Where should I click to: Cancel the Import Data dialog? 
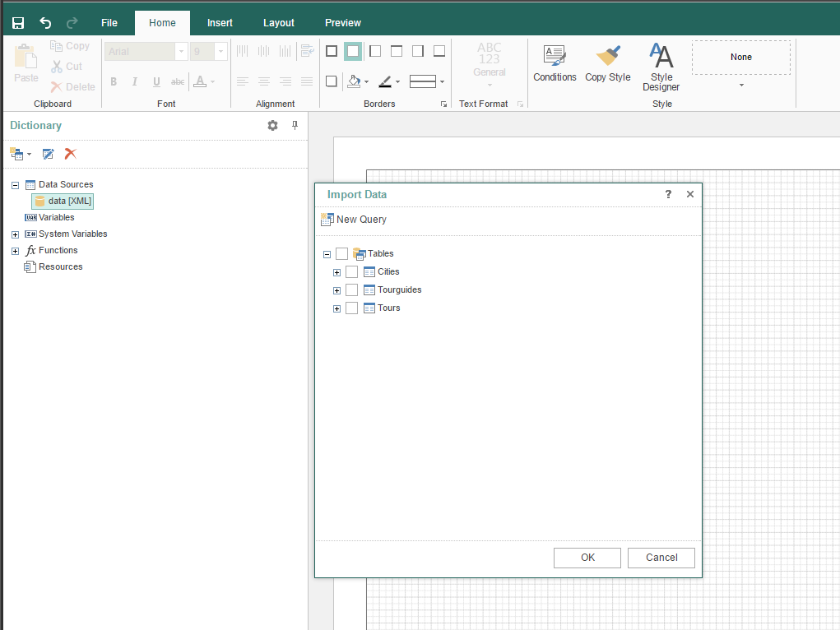661,558
